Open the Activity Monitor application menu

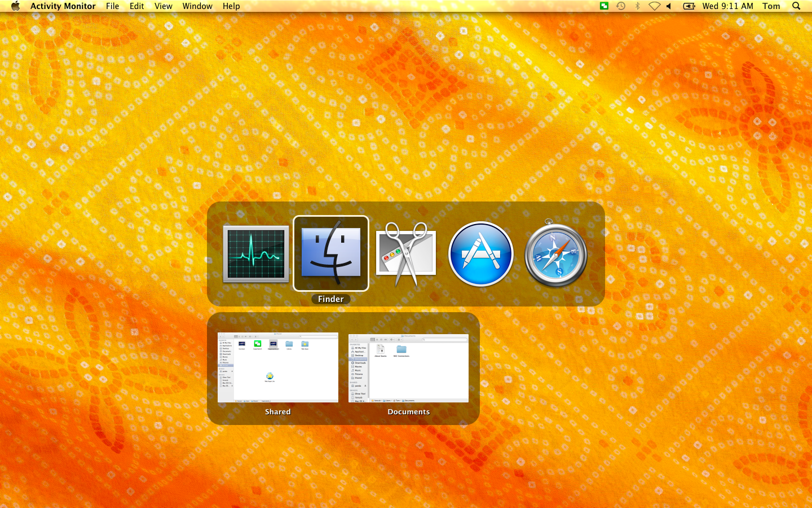pyautogui.click(x=63, y=6)
